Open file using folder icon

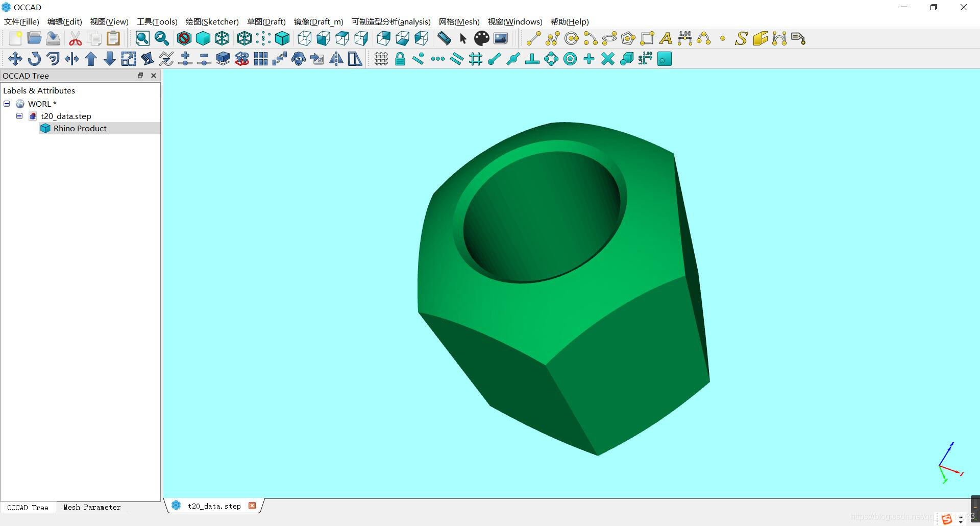coord(34,38)
